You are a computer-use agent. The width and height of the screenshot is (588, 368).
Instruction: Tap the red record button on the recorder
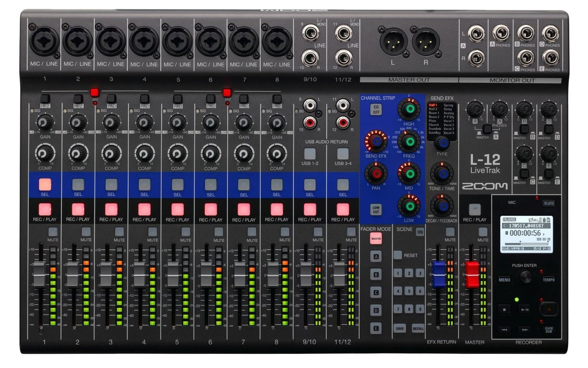549,309
